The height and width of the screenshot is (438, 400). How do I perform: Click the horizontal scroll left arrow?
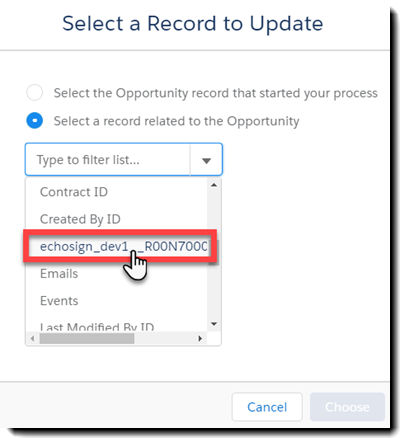(x=32, y=338)
